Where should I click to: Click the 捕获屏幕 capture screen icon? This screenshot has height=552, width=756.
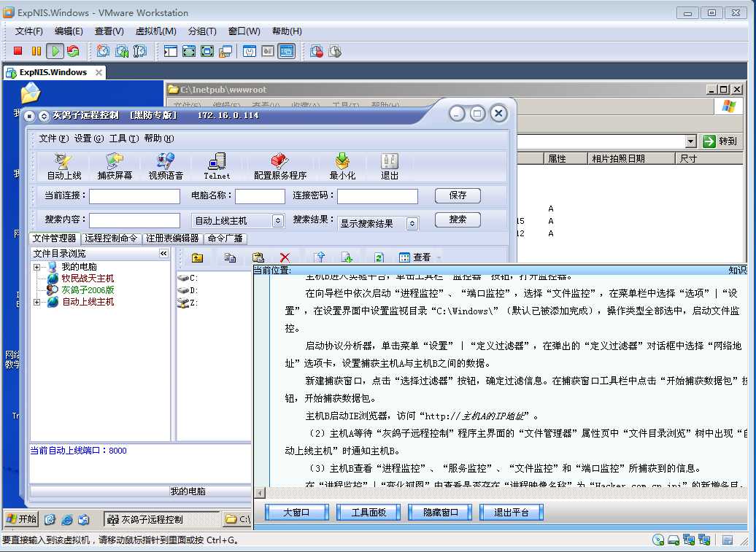(x=115, y=167)
